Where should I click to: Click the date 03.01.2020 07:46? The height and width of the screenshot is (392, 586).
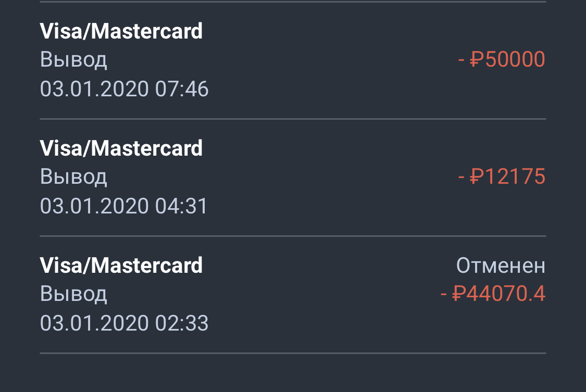tap(124, 89)
